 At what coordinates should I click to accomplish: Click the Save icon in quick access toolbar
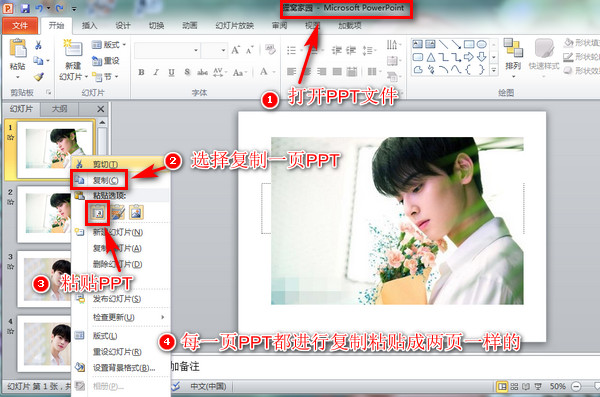click(x=24, y=8)
